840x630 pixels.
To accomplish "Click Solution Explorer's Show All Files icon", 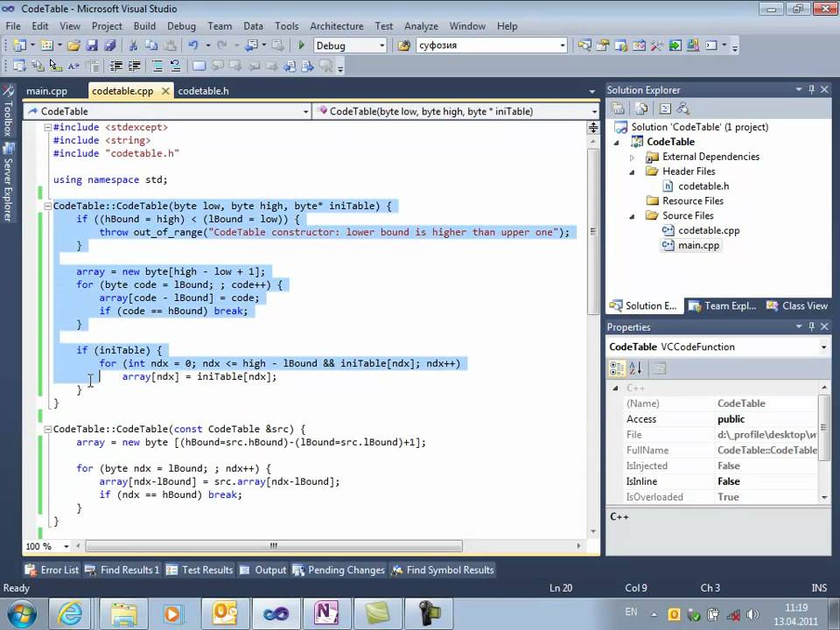I will [x=641, y=108].
